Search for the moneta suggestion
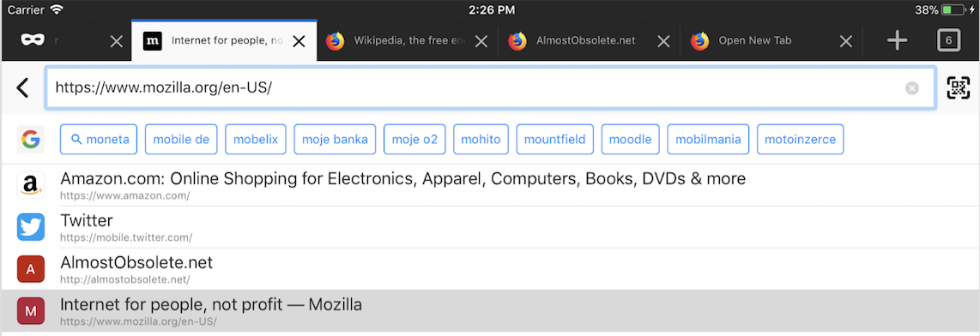 pyautogui.click(x=99, y=139)
